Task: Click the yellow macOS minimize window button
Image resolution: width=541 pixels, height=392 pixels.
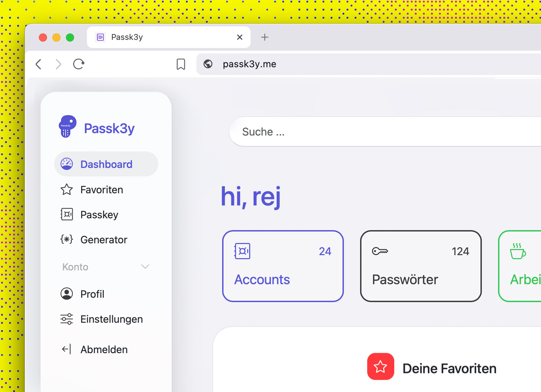Action: click(56, 37)
